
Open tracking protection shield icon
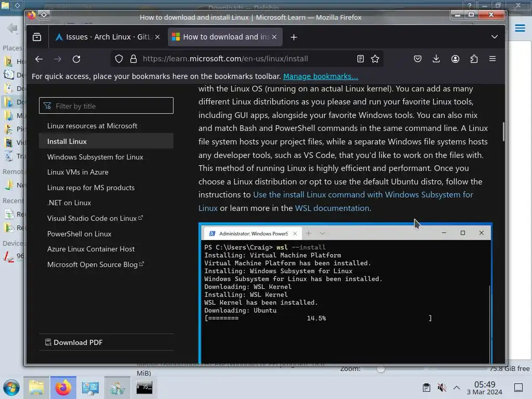[x=119, y=59]
